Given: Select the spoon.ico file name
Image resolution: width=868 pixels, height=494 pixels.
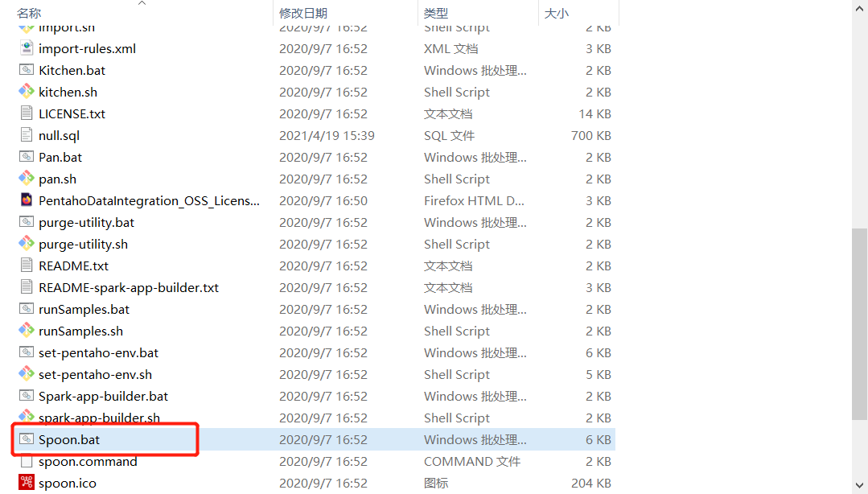Looking at the screenshot, I should (x=68, y=484).
